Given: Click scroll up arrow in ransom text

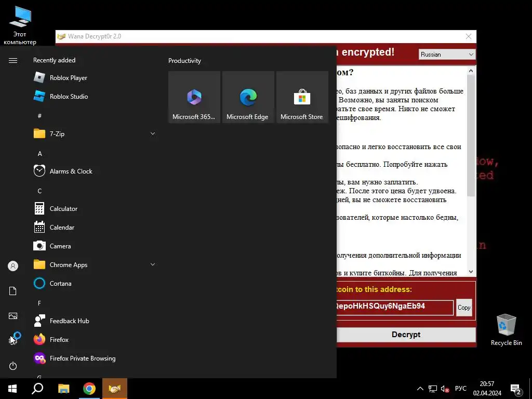Looking at the screenshot, I should coord(471,71).
